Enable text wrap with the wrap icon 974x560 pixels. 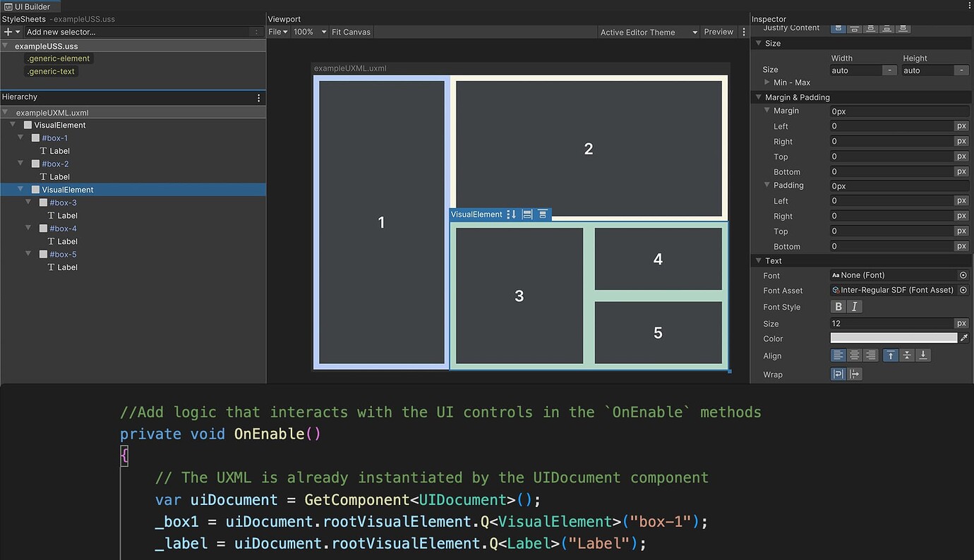[x=839, y=374]
